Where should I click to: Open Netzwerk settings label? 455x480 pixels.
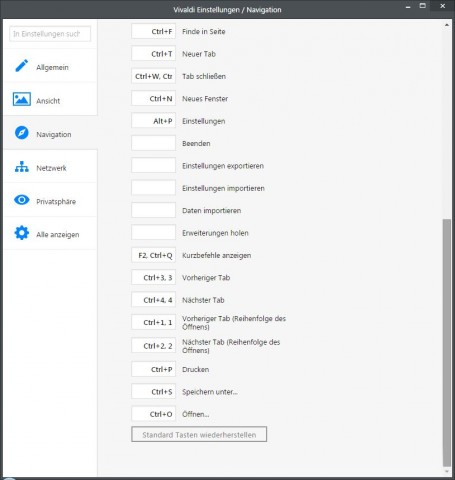click(51, 168)
